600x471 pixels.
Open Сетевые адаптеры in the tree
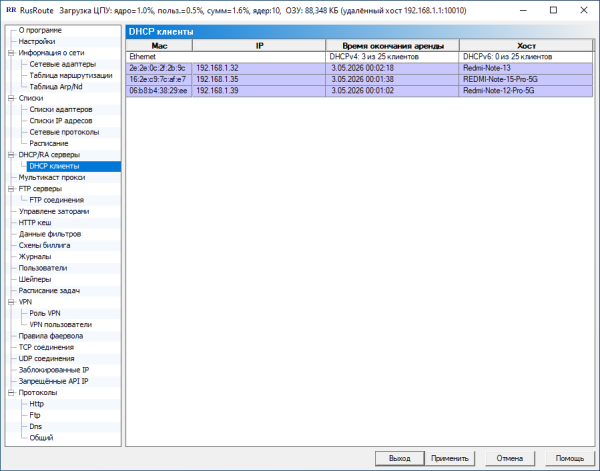pyautogui.click(x=62, y=64)
